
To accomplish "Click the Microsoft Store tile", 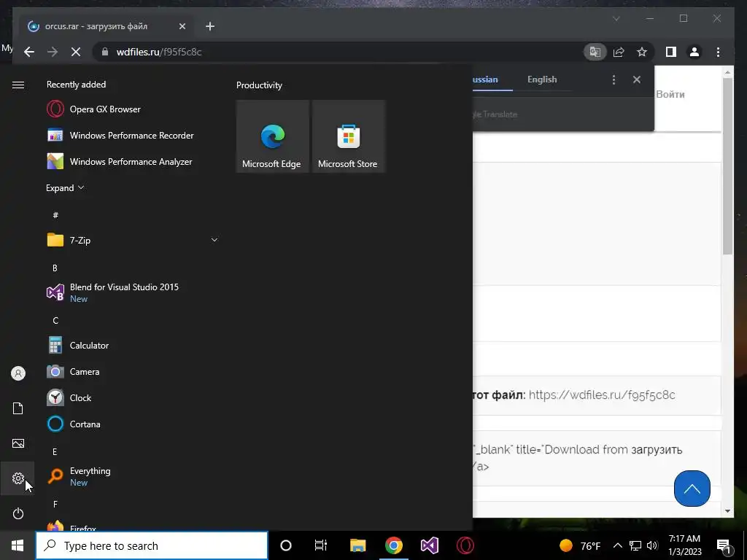I will pyautogui.click(x=348, y=136).
